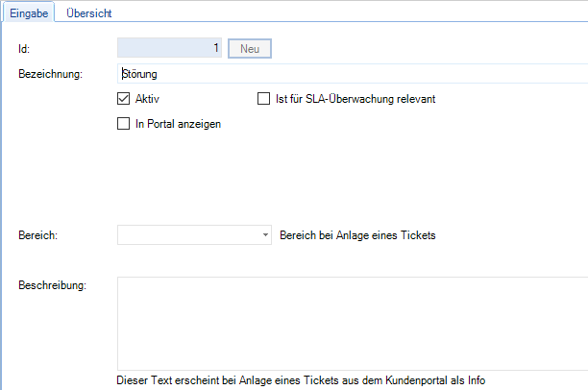Click the 'Aktiv' checkbox label text
Image resolution: width=588 pixels, height=390 pixels.
click(147, 98)
